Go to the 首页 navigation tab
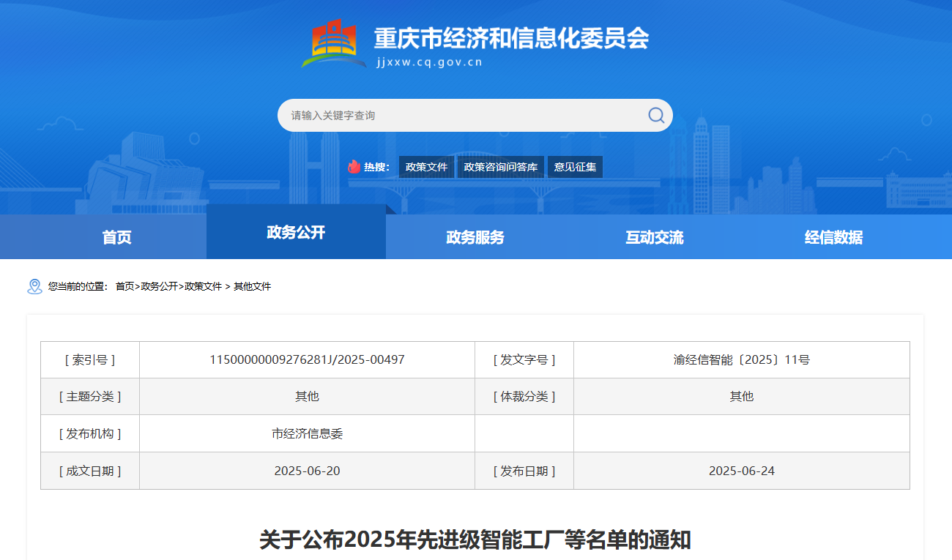 click(x=116, y=237)
